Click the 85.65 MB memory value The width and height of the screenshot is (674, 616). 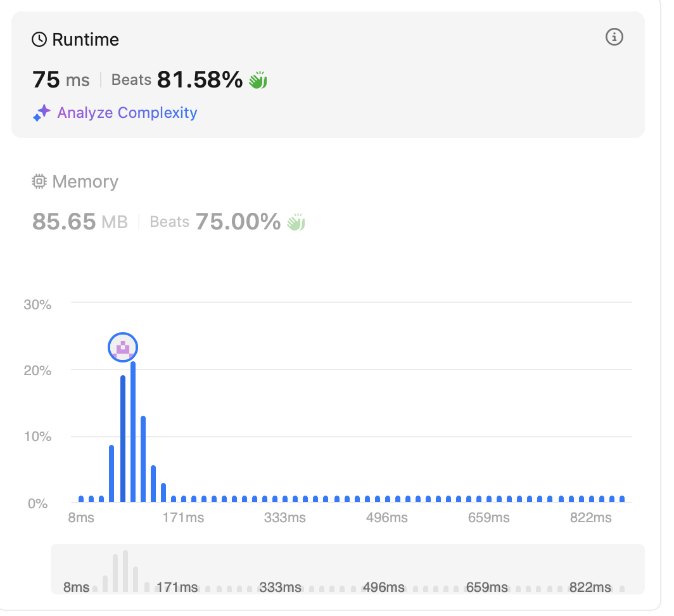tap(80, 222)
